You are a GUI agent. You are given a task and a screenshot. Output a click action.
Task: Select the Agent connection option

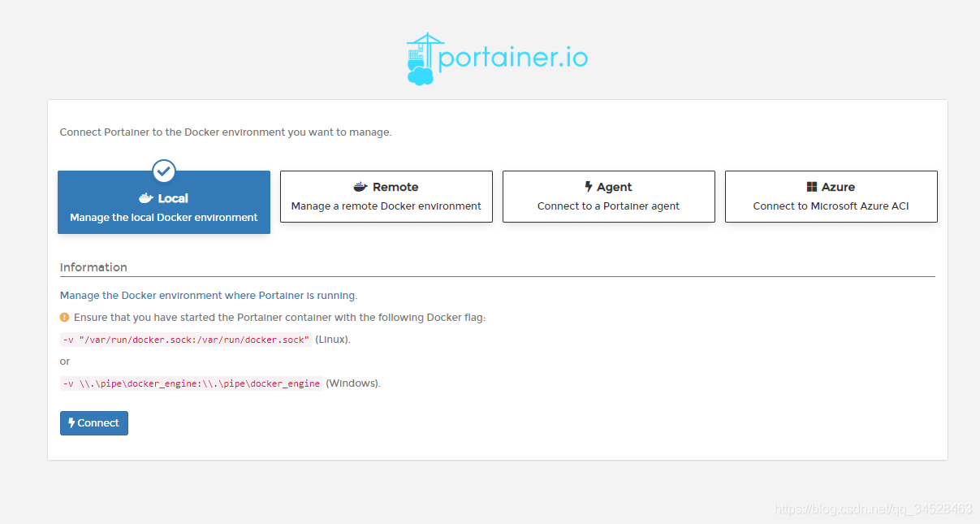click(609, 197)
